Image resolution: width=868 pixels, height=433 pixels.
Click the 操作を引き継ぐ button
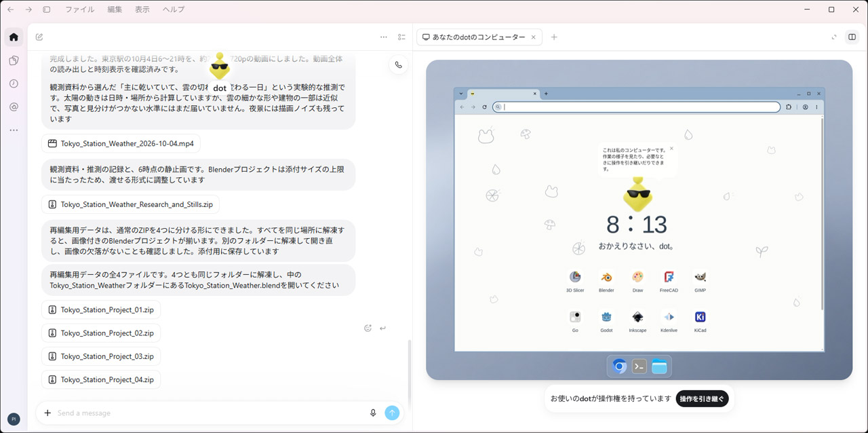(x=702, y=399)
